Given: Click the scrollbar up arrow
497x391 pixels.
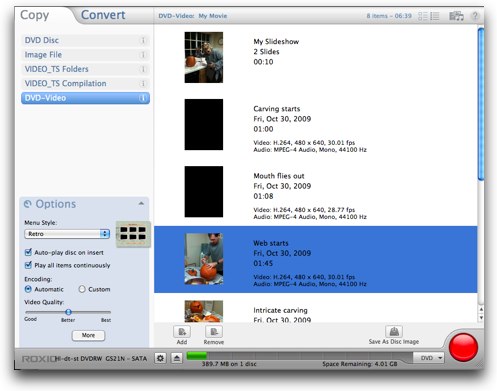Looking at the screenshot, I should pyautogui.click(x=481, y=310).
